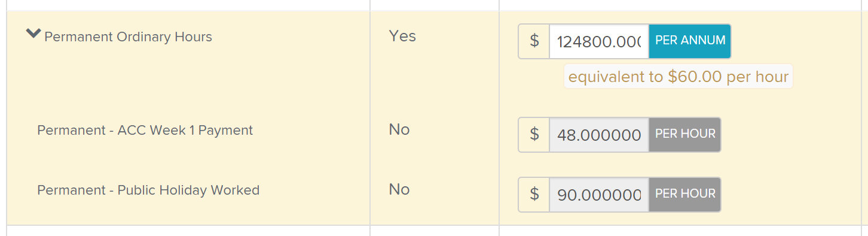
Task: Toggle the PER ANNUM unit button
Action: pos(690,41)
